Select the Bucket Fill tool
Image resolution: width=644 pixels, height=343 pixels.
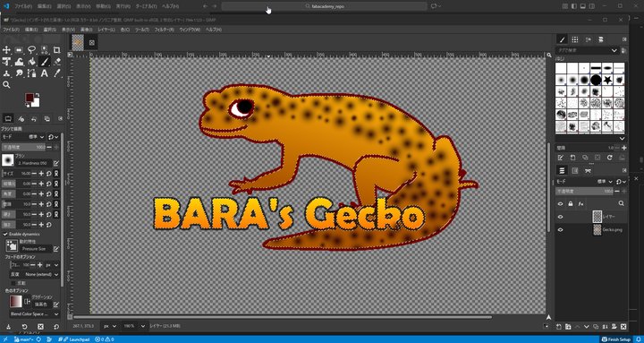pyautogui.click(x=31, y=62)
